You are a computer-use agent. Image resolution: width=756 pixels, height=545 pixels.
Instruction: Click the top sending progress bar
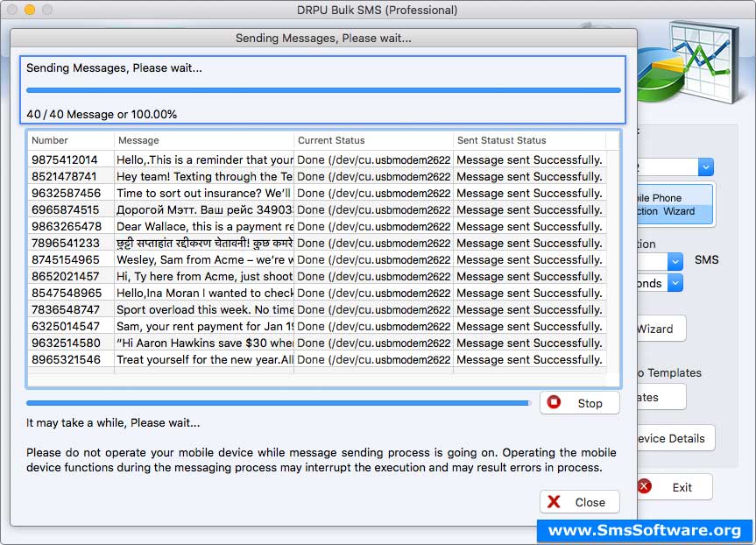pyautogui.click(x=323, y=90)
